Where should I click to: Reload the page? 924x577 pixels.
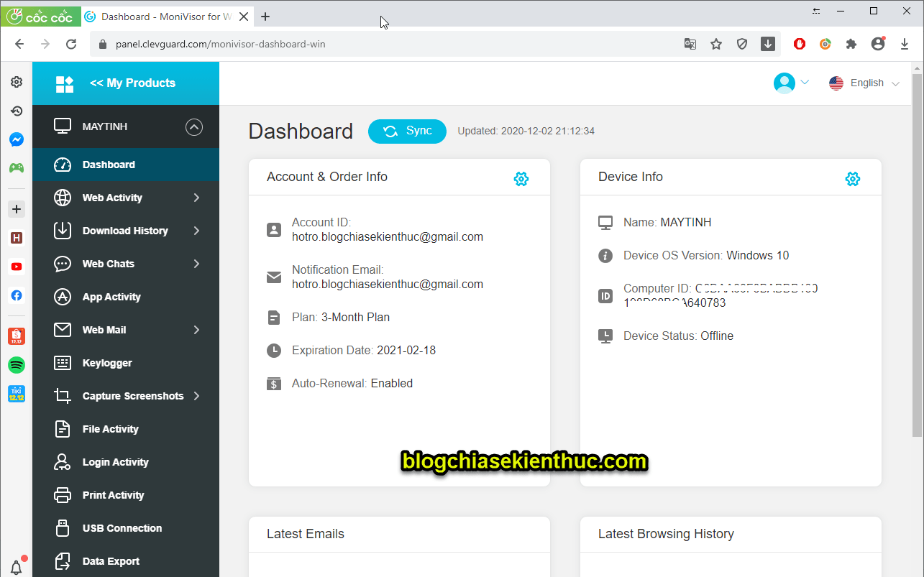pos(71,44)
